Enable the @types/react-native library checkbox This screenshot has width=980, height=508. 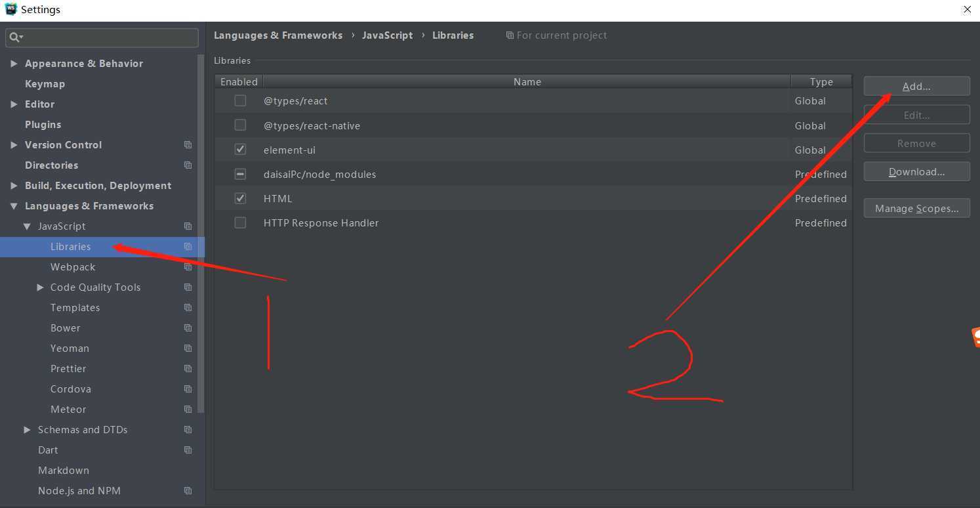(x=240, y=125)
